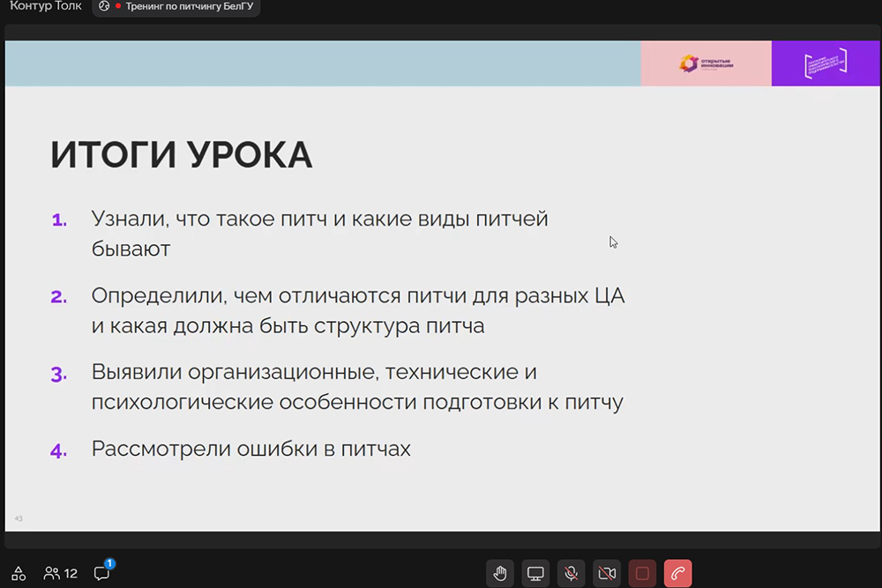The height and width of the screenshot is (588, 882).
Task: Open the chat with the unread badge
Action: 102,573
